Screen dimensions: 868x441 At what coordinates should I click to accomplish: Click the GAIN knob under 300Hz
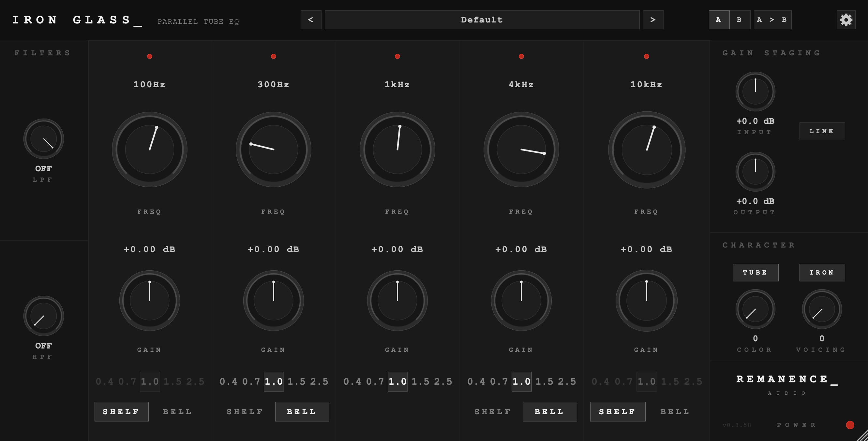point(274,300)
